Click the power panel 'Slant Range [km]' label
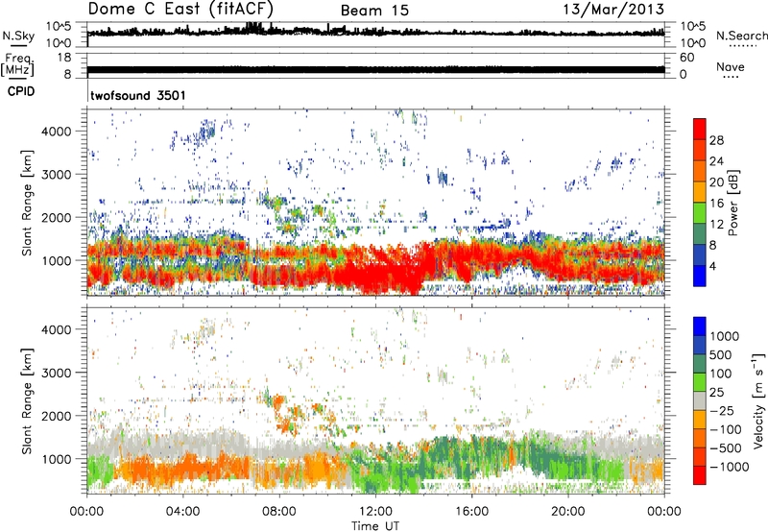 click(27, 203)
